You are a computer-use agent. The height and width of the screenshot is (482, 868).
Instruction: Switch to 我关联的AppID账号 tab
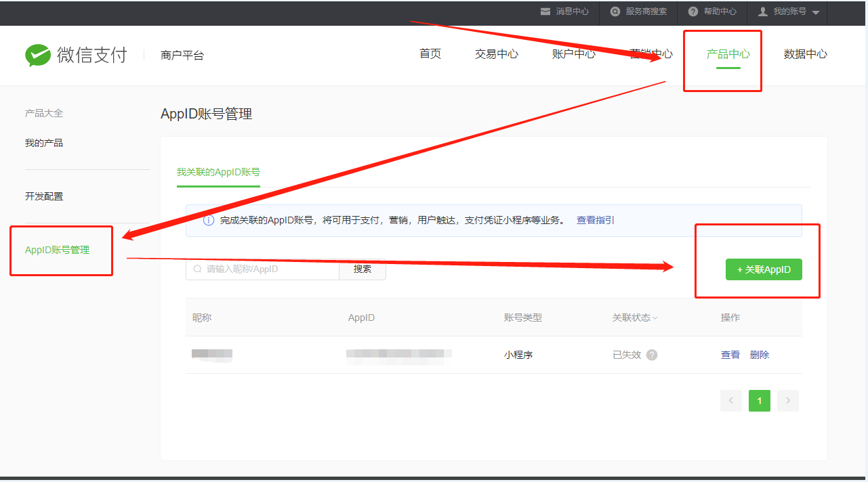point(218,172)
